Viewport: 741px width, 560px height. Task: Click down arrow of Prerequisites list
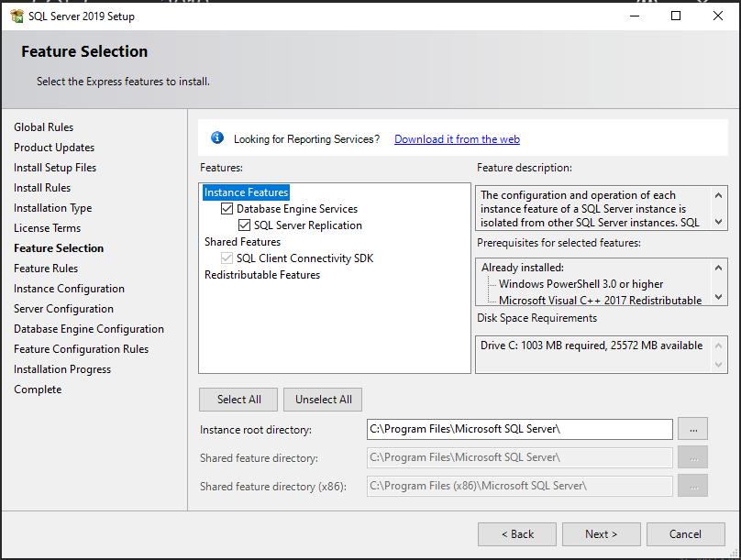click(x=718, y=297)
